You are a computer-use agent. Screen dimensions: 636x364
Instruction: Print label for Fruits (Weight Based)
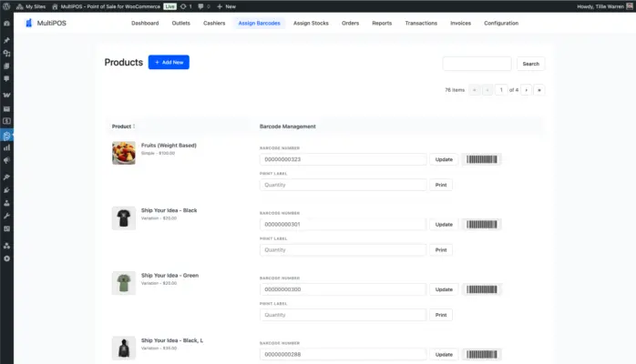click(441, 185)
